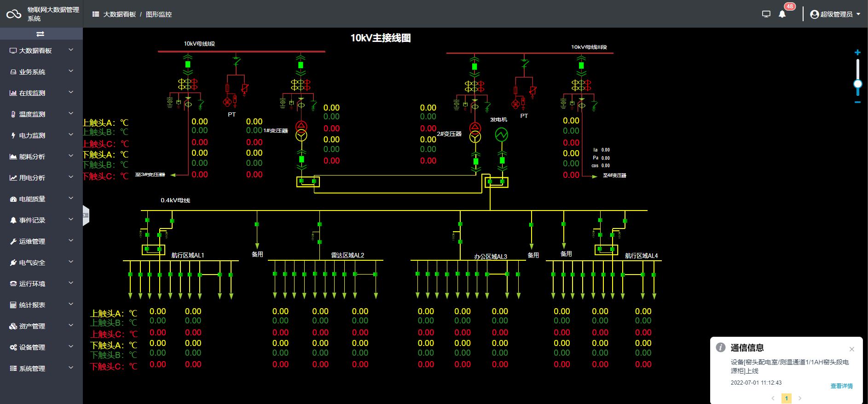Click the 1# transformer yellow breaker box

coord(308,182)
